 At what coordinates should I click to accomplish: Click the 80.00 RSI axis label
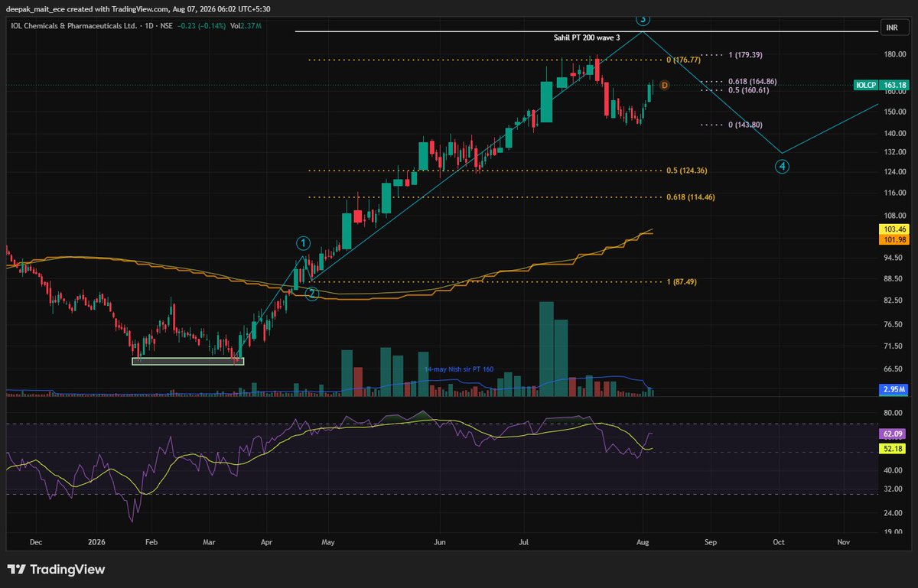coord(894,414)
